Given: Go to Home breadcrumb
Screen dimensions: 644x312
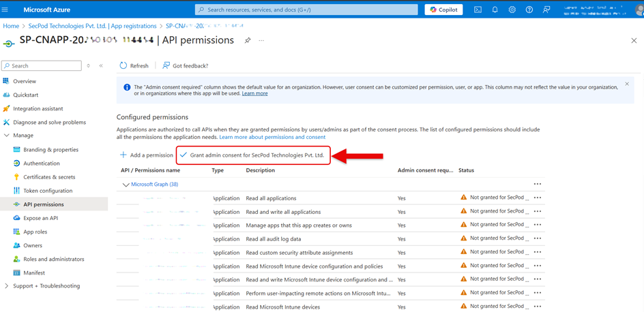Looking at the screenshot, I should [11, 26].
